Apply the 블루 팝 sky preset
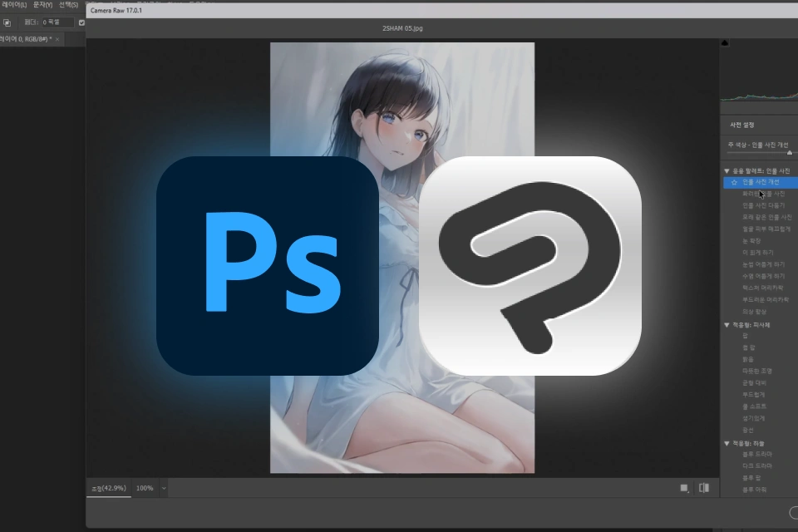The width and height of the screenshot is (798, 532). tap(751, 478)
